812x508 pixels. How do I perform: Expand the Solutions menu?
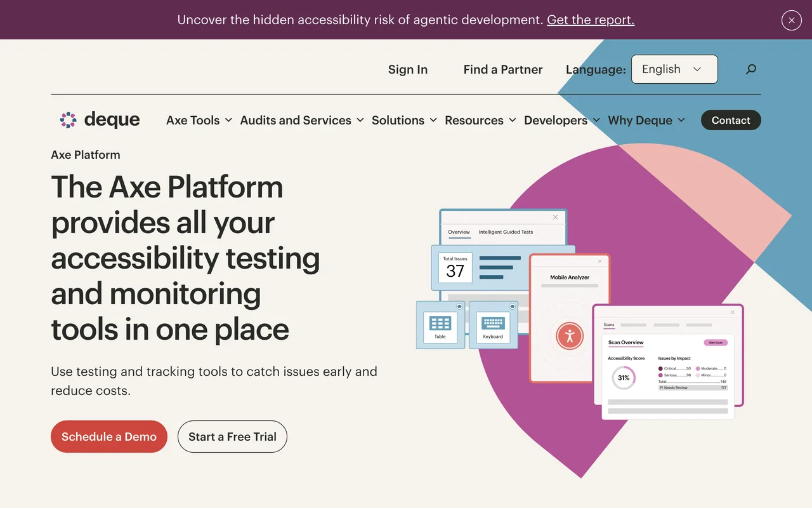404,120
